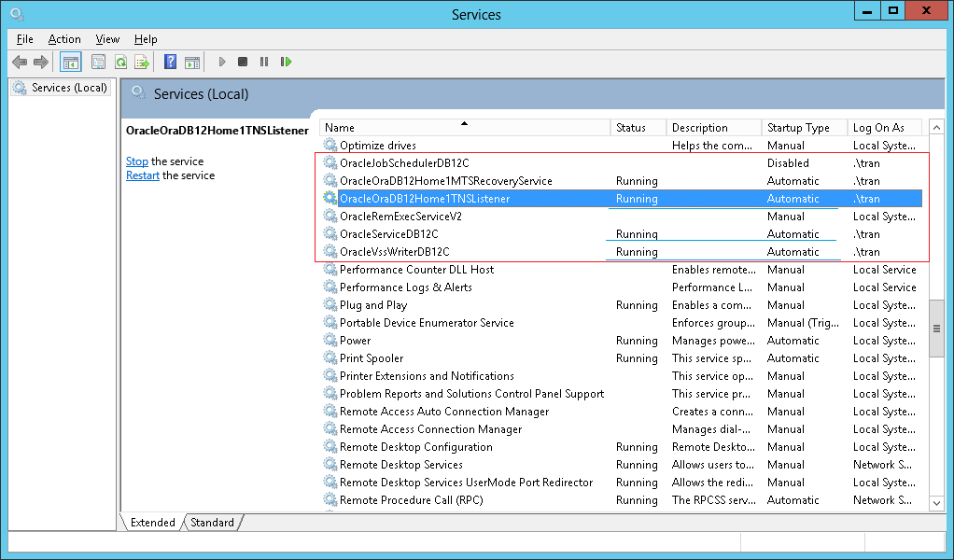The image size is (954, 560).
Task: Sort by the Log On As column header
Action: 885,128
